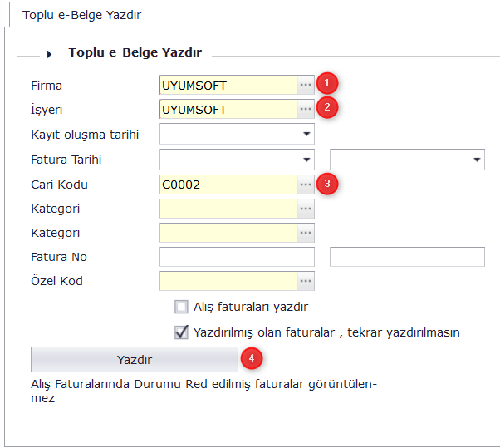Image resolution: width=500 pixels, height=448 pixels.
Task: Open the İşyeri lookup ellipsis button
Action: click(x=306, y=109)
